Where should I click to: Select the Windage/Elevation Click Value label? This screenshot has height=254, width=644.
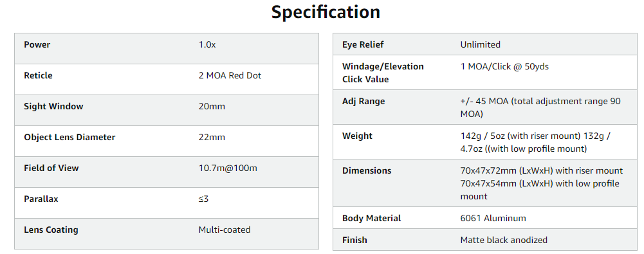click(x=383, y=73)
